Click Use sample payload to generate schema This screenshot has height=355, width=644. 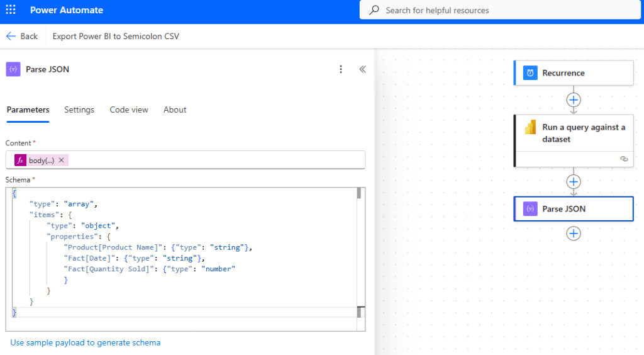[86, 342]
